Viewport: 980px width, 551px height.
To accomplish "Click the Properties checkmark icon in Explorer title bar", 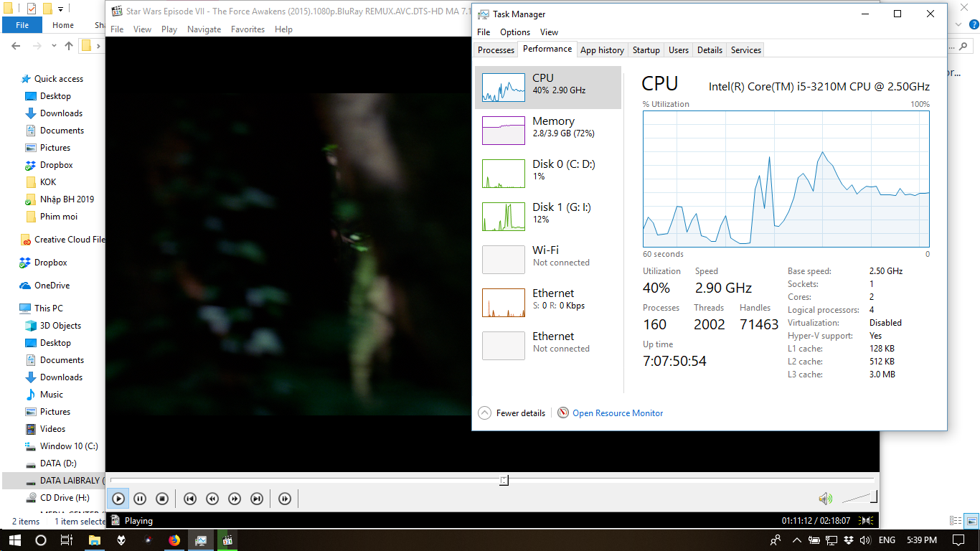I will (x=31, y=9).
